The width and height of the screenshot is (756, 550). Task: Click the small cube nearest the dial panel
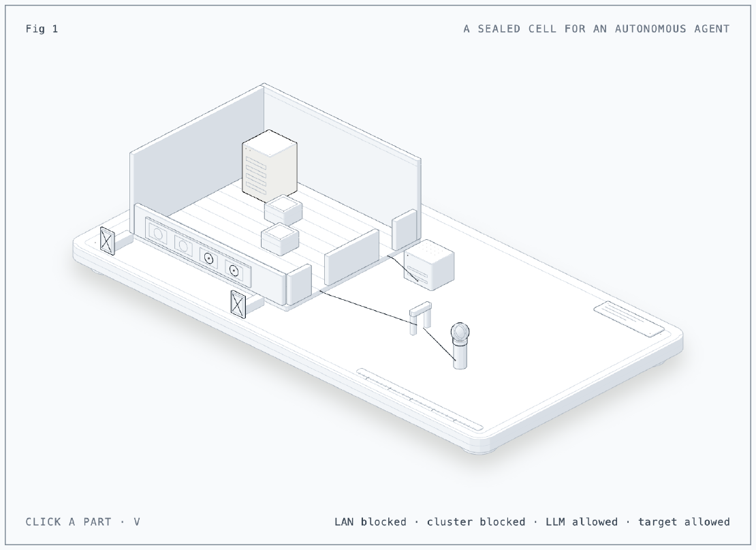point(280,239)
